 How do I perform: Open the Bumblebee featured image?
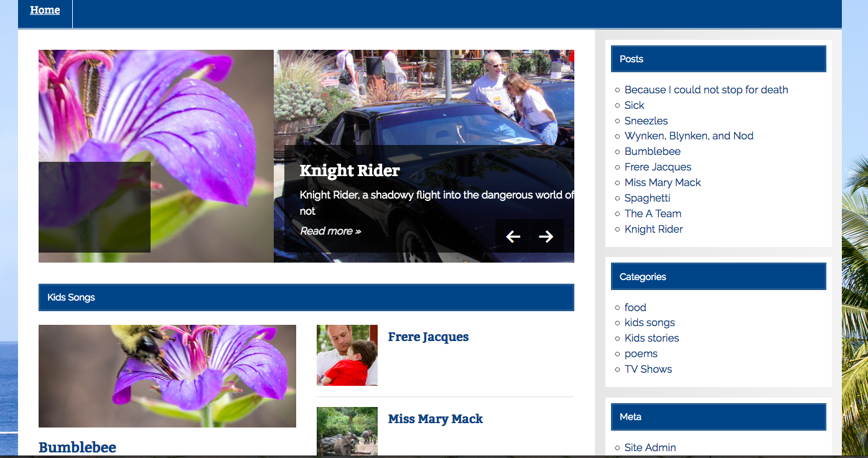click(x=167, y=376)
